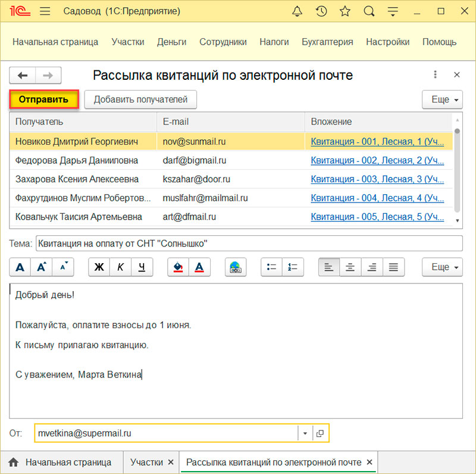476x474 pixels.
Task: Click into the sender email field
Action: coord(167,434)
